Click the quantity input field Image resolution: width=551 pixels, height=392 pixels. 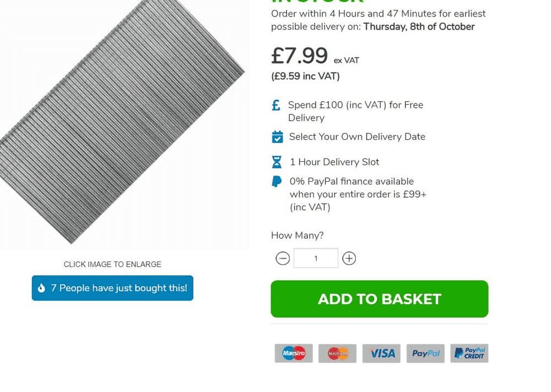pos(316,258)
